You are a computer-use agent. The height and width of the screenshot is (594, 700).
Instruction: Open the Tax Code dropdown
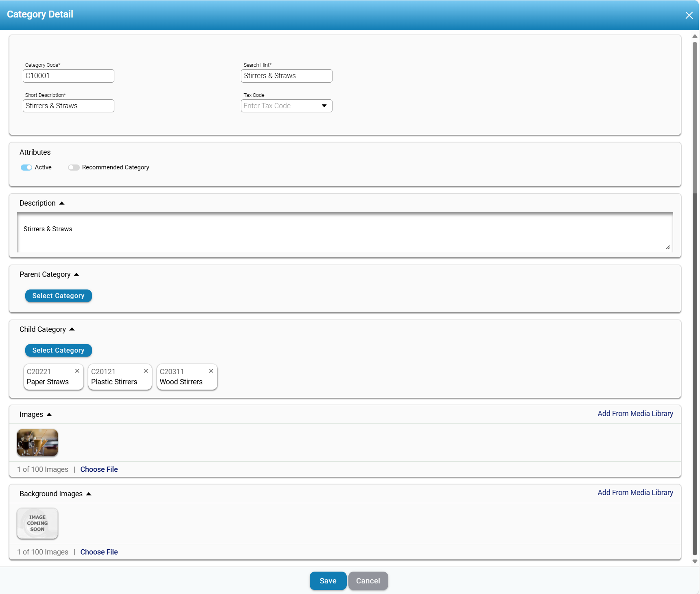(x=324, y=106)
